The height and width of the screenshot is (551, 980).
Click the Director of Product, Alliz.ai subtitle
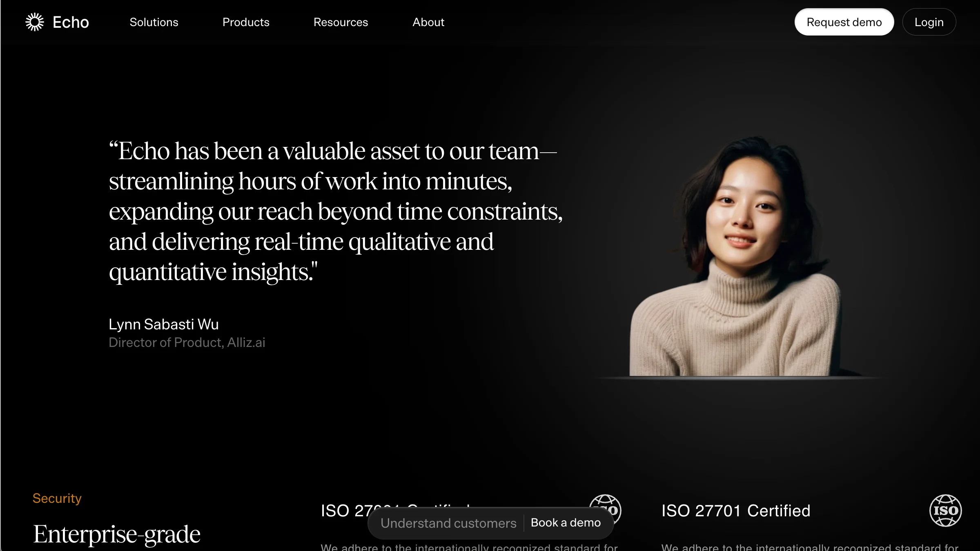(x=187, y=342)
